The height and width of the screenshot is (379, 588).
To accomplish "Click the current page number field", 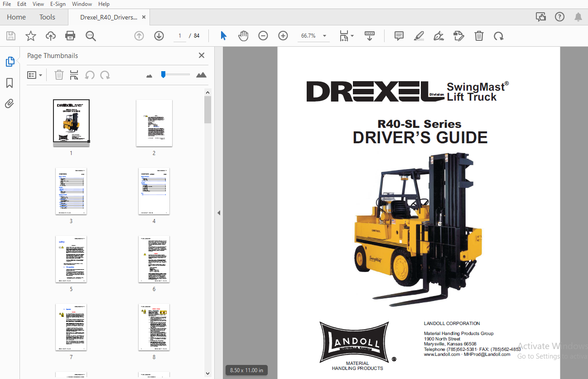I will pyautogui.click(x=180, y=36).
